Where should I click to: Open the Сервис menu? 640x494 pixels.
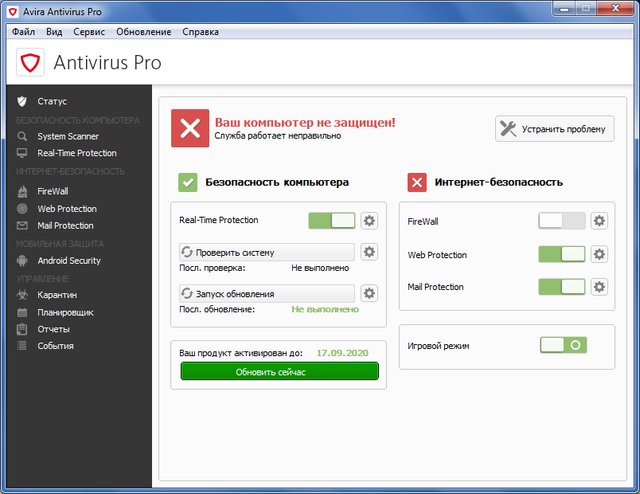pos(89,32)
